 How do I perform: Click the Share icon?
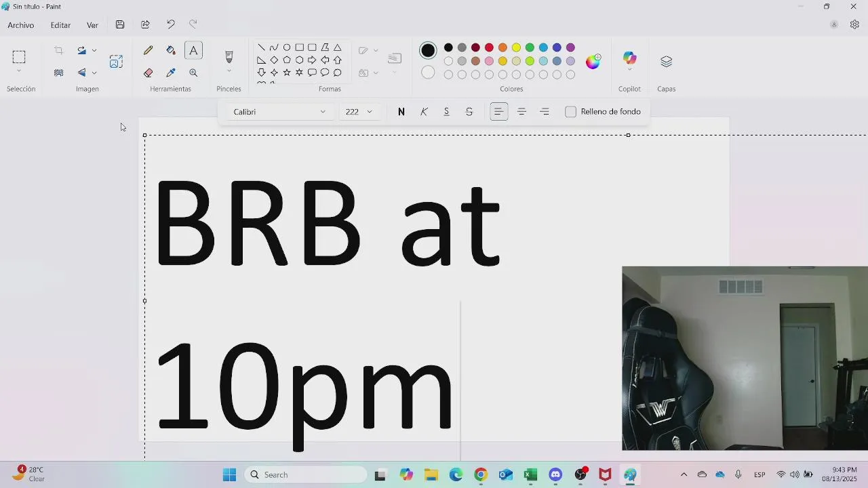point(145,24)
